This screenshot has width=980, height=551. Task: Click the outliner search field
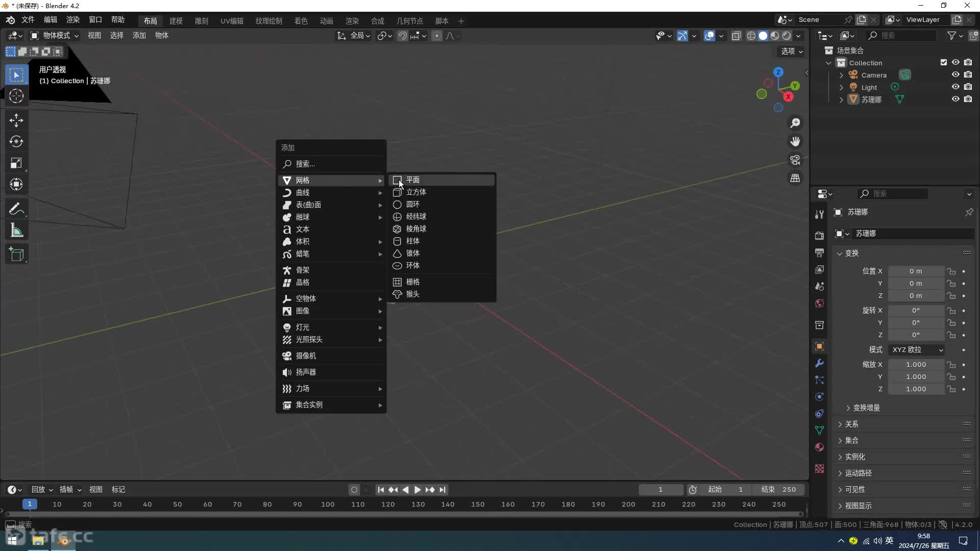coord(900,36)
